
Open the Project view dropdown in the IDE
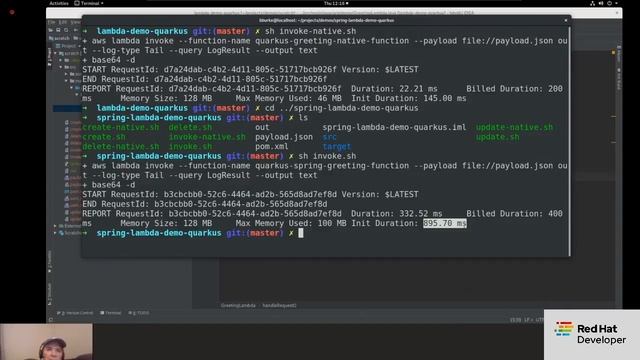pyautogui.click(x=68, y=46)
